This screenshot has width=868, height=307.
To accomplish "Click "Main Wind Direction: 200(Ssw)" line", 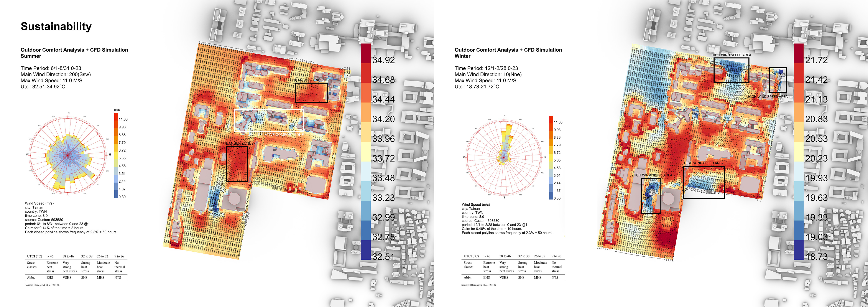I will [56, 74].
